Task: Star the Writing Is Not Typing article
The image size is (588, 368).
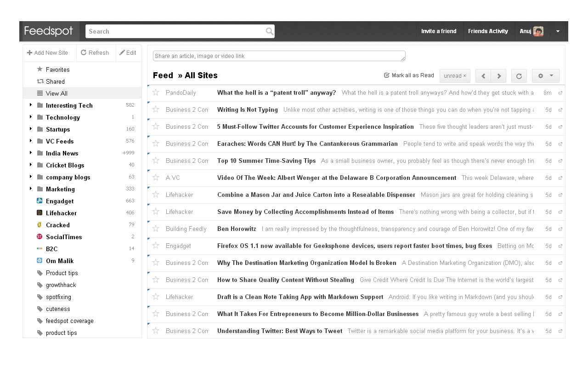Action: [156, 109]
